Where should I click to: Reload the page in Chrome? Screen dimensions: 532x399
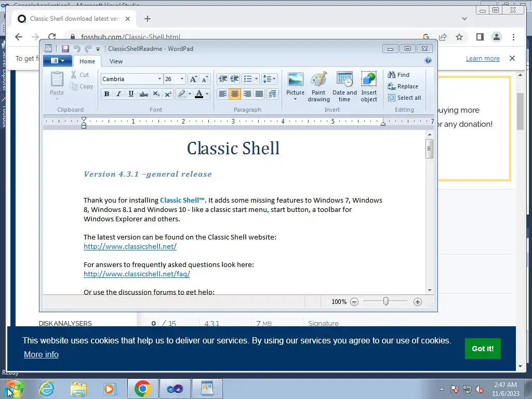click(x=52, y=37)
